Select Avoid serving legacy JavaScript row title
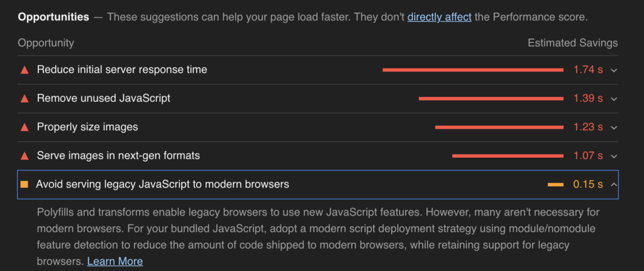644x271 pixels. [x=163, y=184]
